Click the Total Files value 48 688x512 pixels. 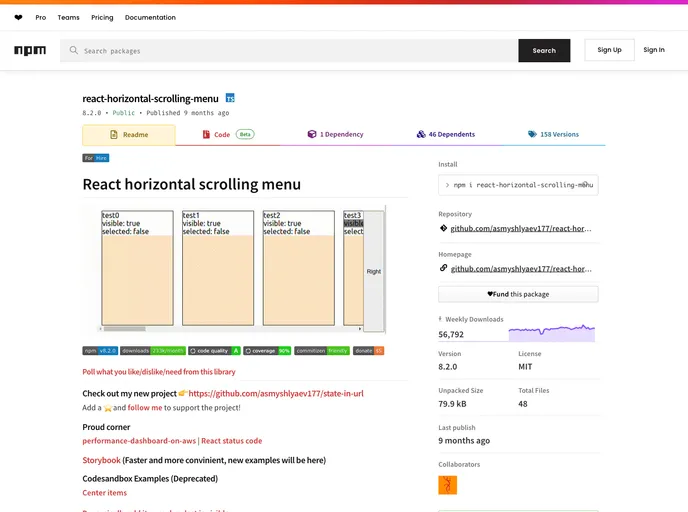[x=523, y=404]
